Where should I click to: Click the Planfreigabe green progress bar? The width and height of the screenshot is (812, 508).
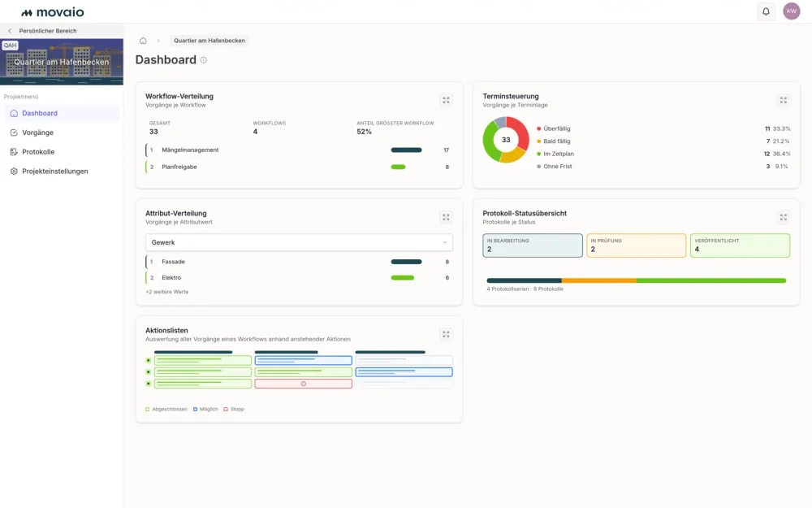pos(398,167)
